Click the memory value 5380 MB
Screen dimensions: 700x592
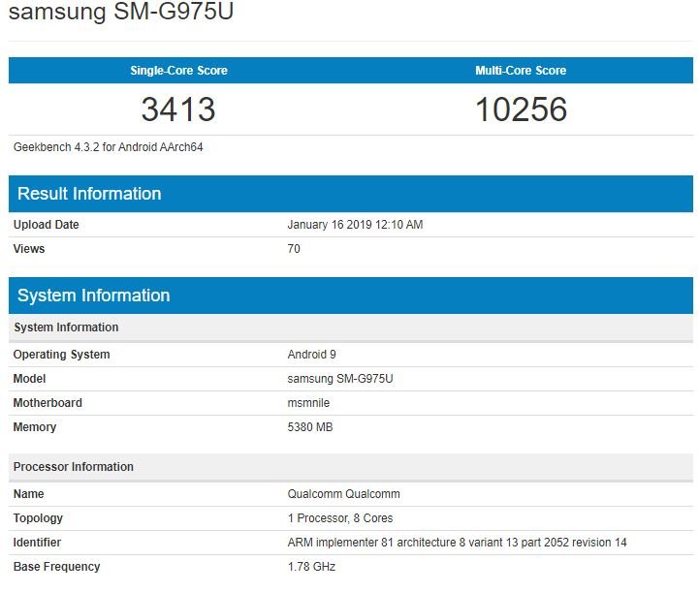click(310, 427)
